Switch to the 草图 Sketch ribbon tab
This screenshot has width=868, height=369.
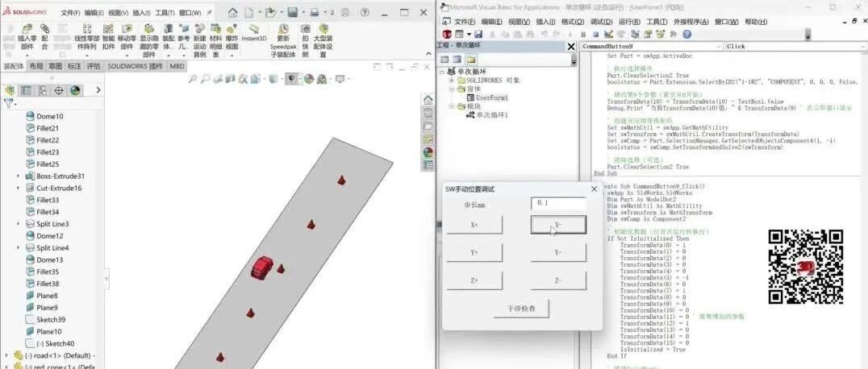tap(56, 66)
